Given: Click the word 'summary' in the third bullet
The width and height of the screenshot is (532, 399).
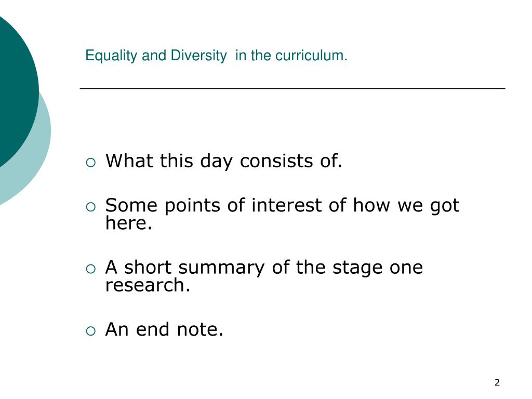Looking at the screenshot, I should [x=221, y=268].
